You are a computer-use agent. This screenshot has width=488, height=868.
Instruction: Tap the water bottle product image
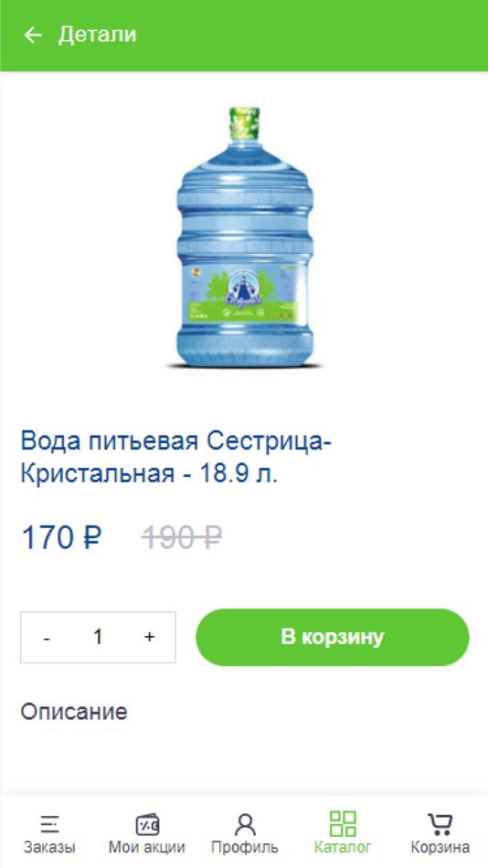[244, 238]
